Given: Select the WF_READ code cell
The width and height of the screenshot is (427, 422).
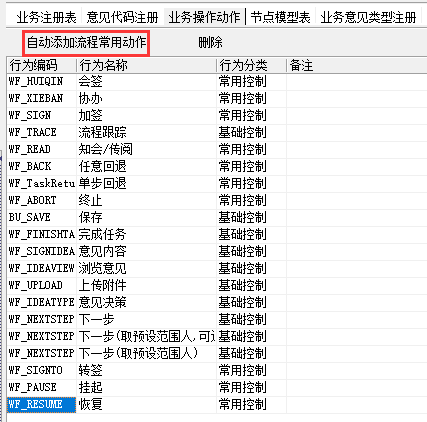Looking at the screenshot, I should (41, 150).
